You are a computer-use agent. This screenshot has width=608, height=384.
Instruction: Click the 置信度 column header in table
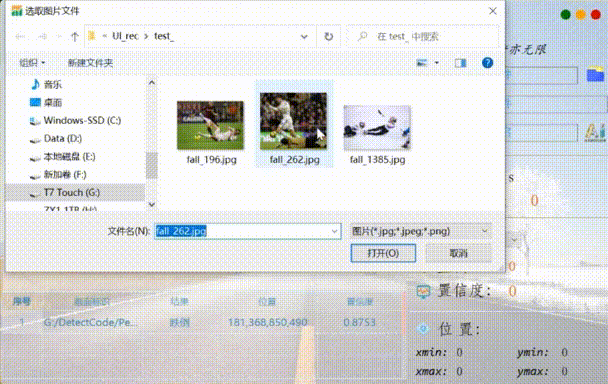pyautogui.click(x=359, y=301)
